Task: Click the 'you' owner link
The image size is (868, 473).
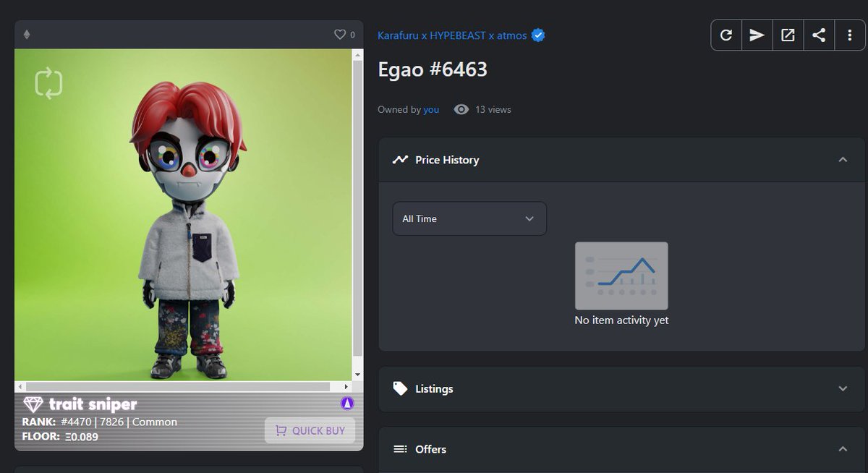Action: pos(431,110)
